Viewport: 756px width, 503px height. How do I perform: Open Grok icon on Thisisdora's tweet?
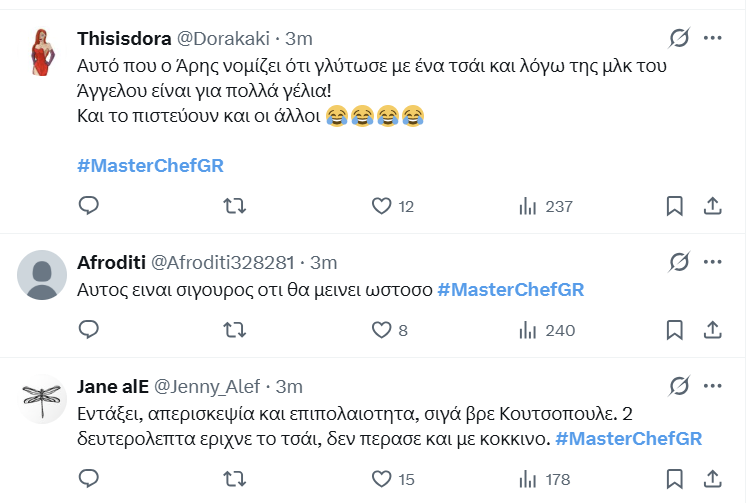(679, 38)
